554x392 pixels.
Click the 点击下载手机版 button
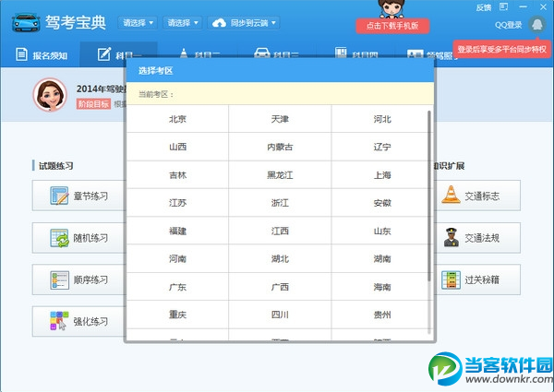pyautogui.click(x=392, y=26)
